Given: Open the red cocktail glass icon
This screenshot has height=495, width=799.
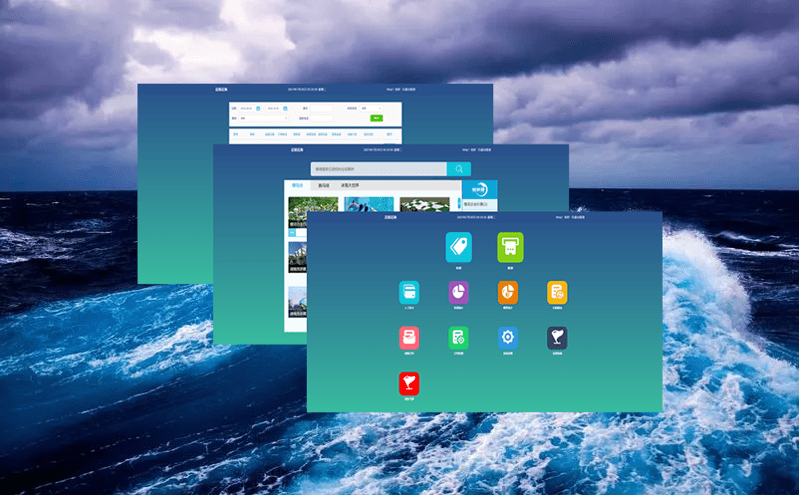Looking at the screenshot, I should pos(409,384).
